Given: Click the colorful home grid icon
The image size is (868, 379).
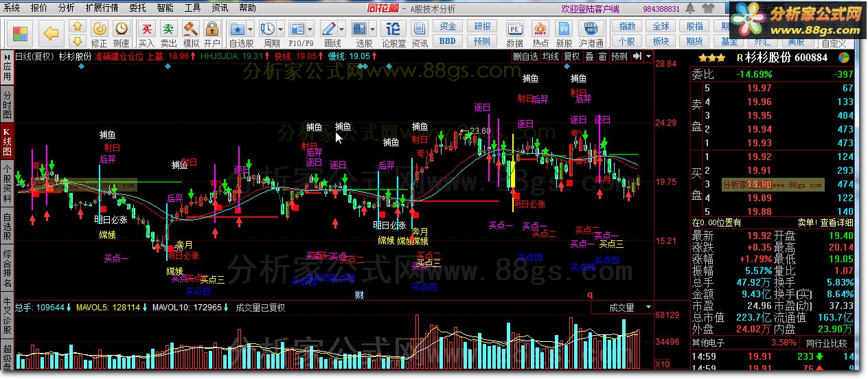Looking at the screenshot, I should [21, 32].
